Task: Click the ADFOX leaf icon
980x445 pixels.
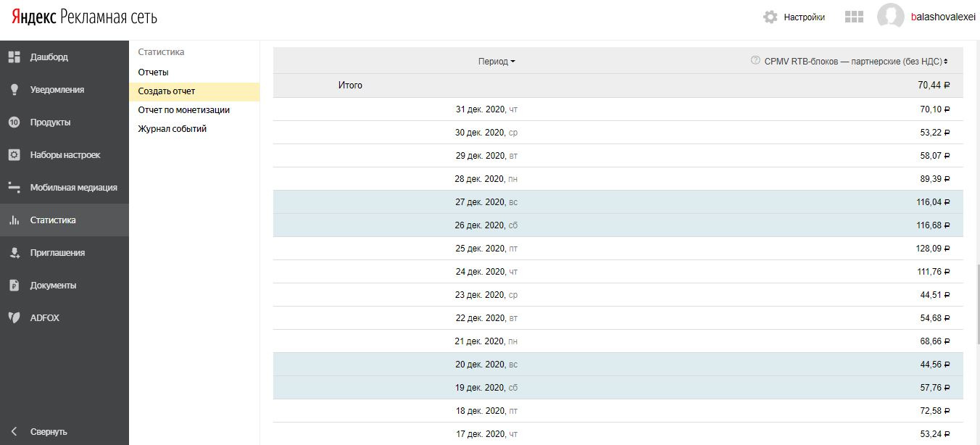Action: point(14,317)
